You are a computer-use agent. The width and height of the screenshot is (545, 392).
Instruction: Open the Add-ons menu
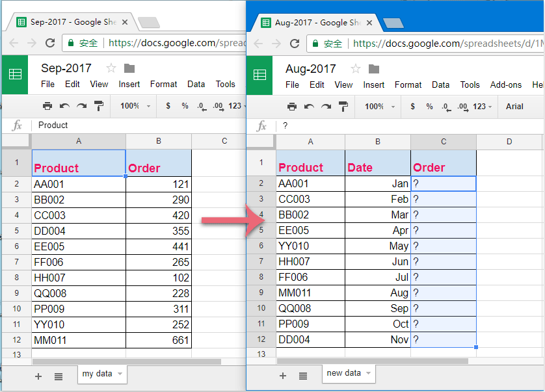pyautogui.click(x=506, y=85)
